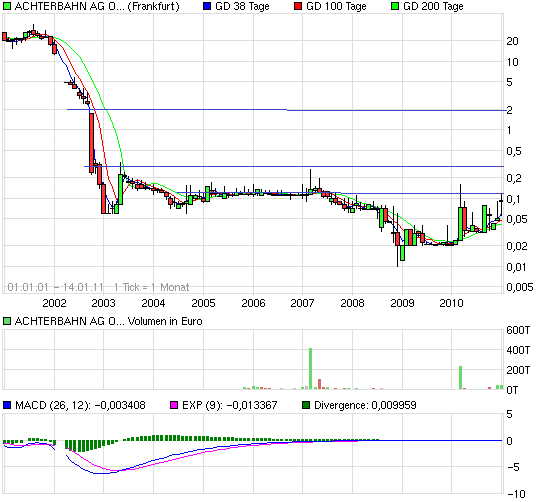This screenshot has width=545, height=502.
Task: Click the 2004 year label on axis
Action: point(153,303)
